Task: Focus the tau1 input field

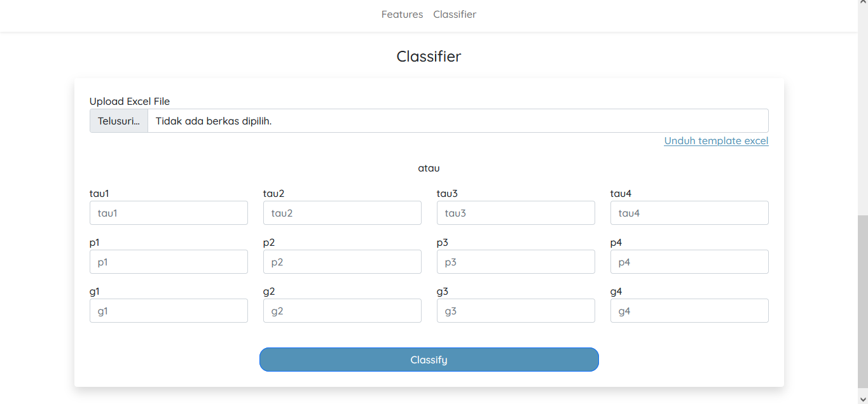Action: (x=169, y=213)
